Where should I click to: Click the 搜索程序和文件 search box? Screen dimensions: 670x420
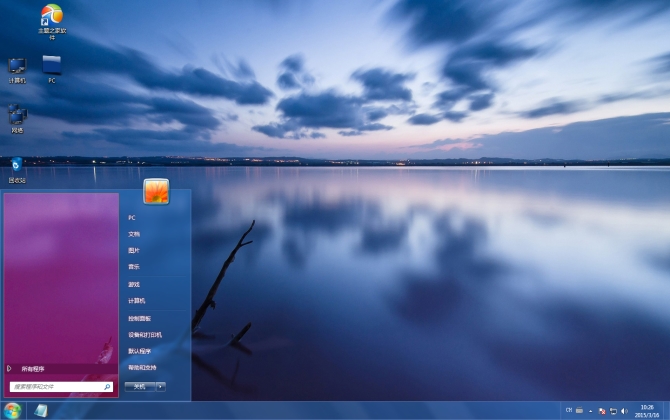(x=61, y=387)
